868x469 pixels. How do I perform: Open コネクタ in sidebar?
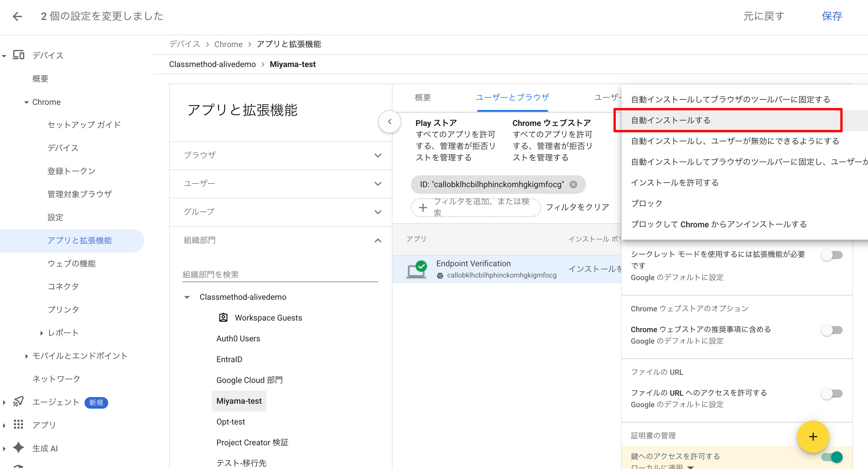63,286
